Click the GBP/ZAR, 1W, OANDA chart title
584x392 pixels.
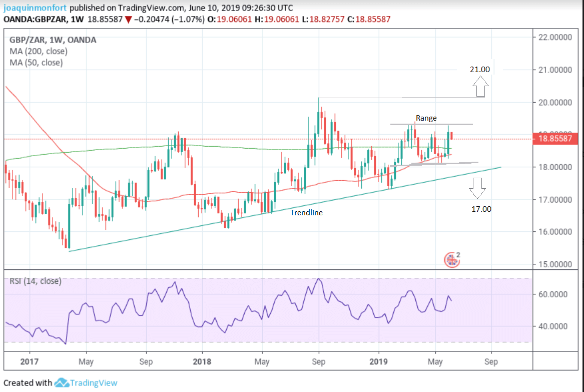[53, 40]
